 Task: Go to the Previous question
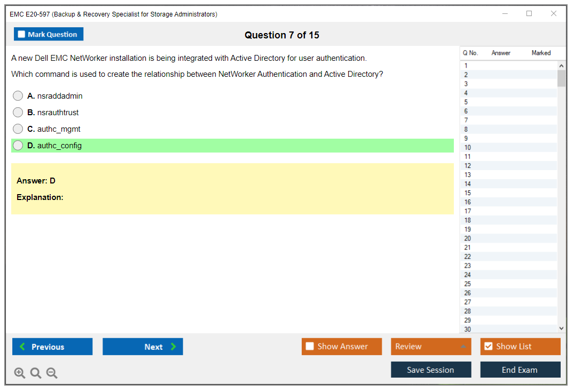52,347
